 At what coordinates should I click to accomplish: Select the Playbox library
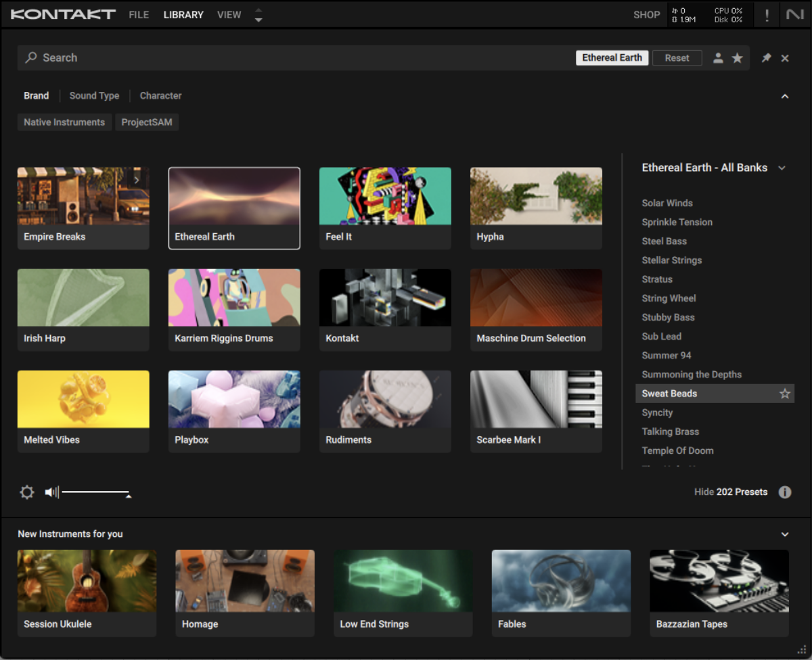(x=234, y=411)
